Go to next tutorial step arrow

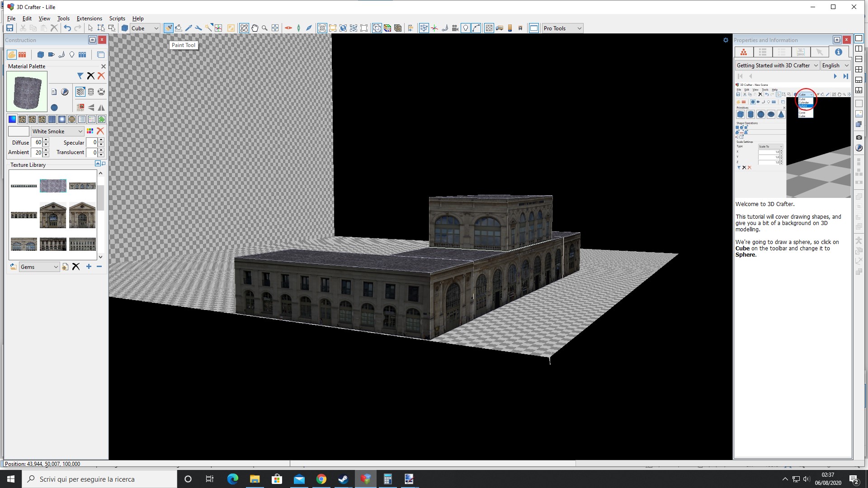coord(835,76)
